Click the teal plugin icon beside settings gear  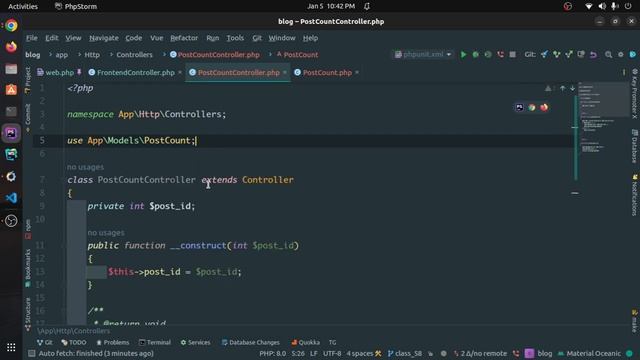(633, 54)
